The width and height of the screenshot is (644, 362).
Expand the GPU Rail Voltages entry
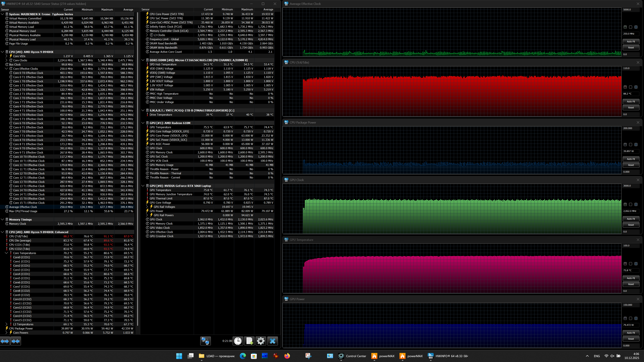pos(147,207)
